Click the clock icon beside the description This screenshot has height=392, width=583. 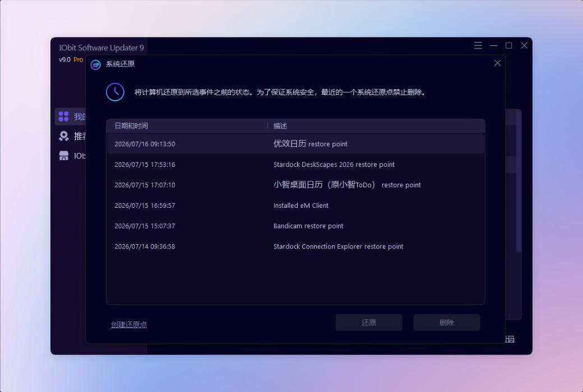(115, 92)
